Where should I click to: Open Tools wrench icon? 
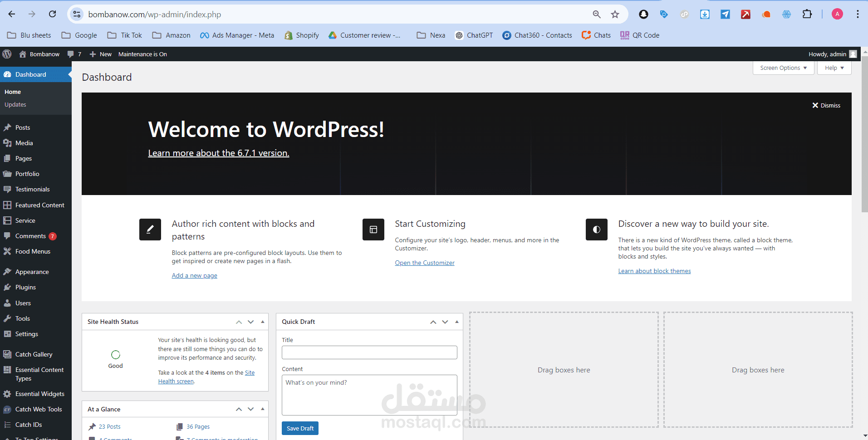[x=7, y=318]
